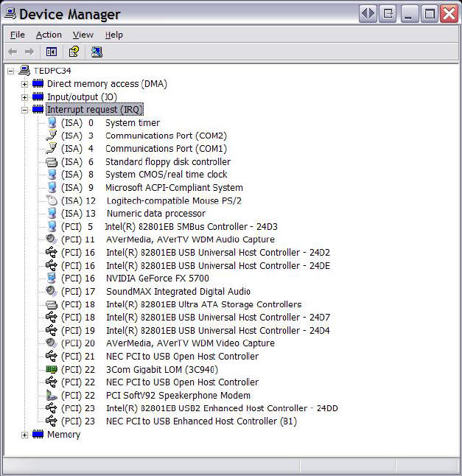Select the Memory tree label
This screenshot has height=476, width=462.
tap(64, 435)
